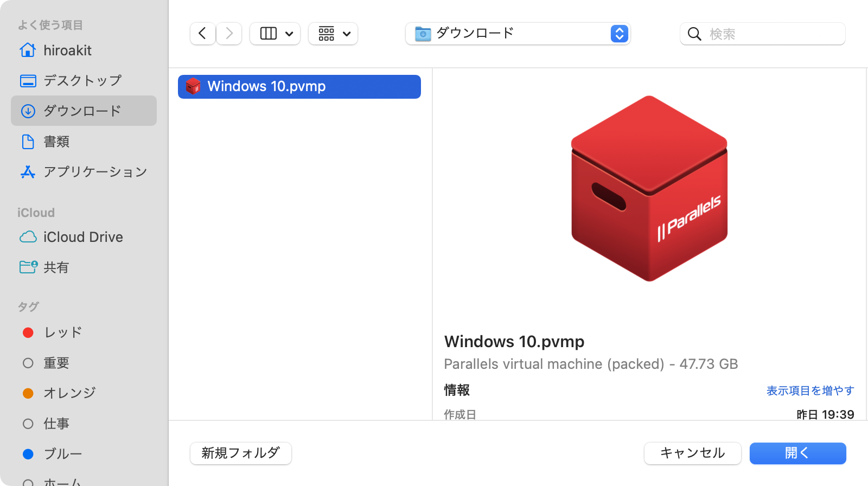Image resolution: width=868 pixels, height=486 pixels.
Task: Select the red レッド tag
Action: 63,332
